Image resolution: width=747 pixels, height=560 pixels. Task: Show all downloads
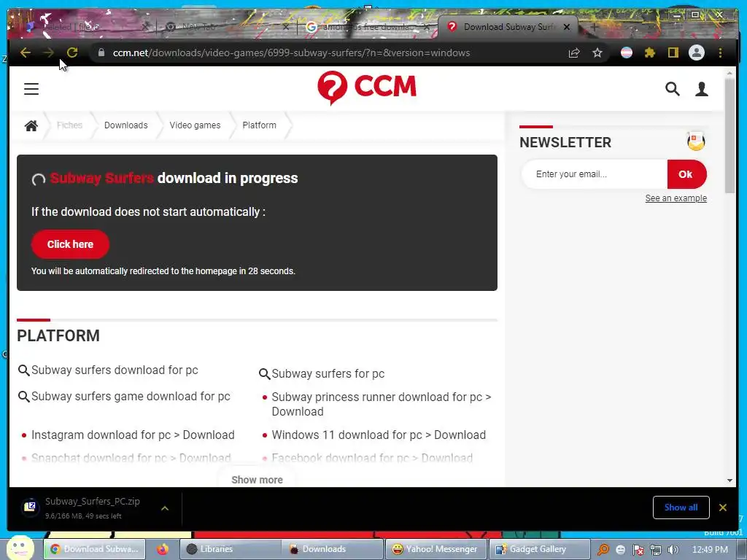click(681, 507)
